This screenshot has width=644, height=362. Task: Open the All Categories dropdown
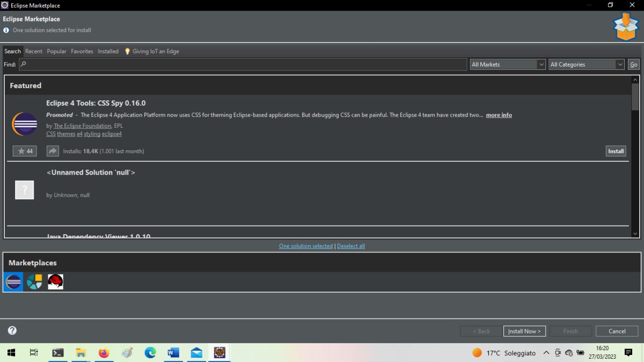[x=586, y=64]
